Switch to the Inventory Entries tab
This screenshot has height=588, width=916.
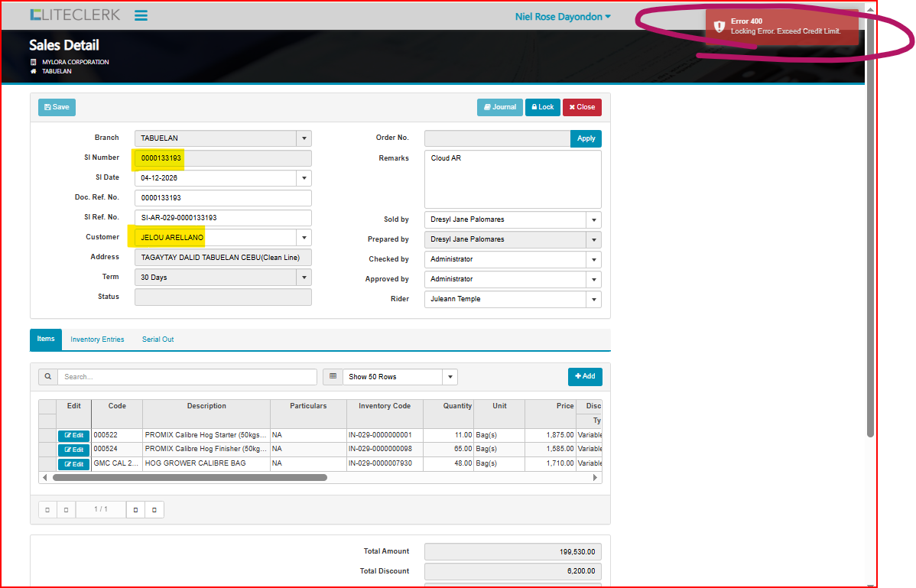coord(97,339)
